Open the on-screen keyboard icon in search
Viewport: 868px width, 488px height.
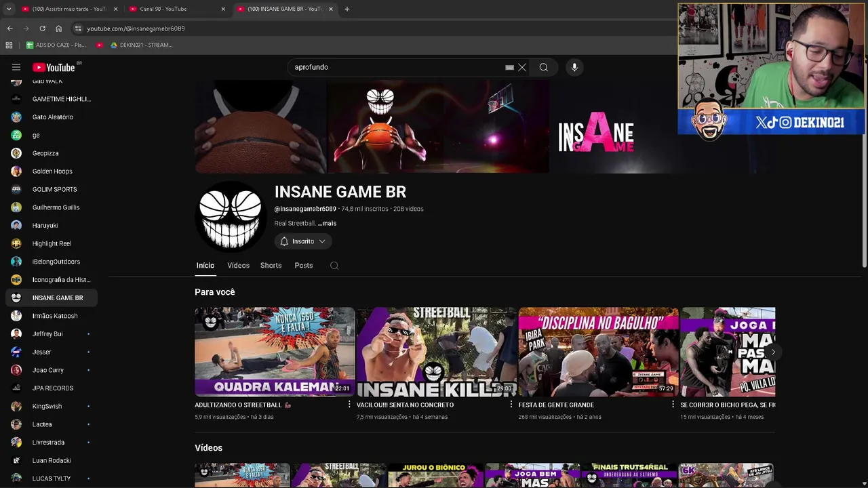point(509,67)
